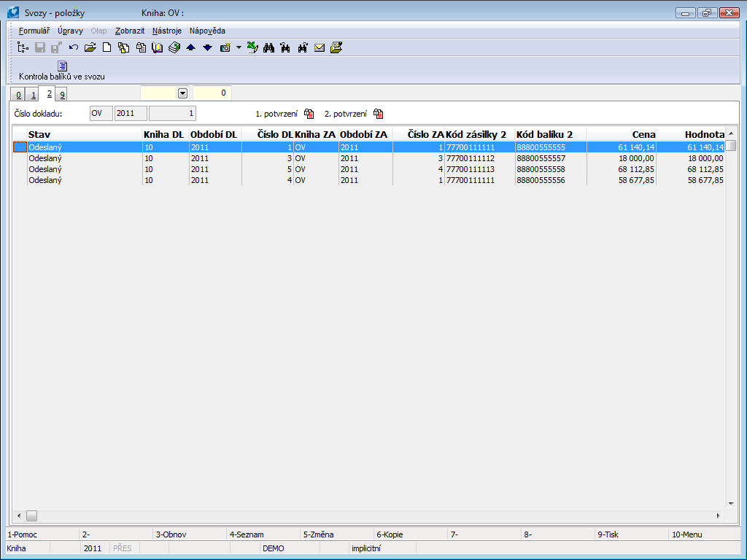Click the envelope mail icon in toolbar

tap(320, 48)
